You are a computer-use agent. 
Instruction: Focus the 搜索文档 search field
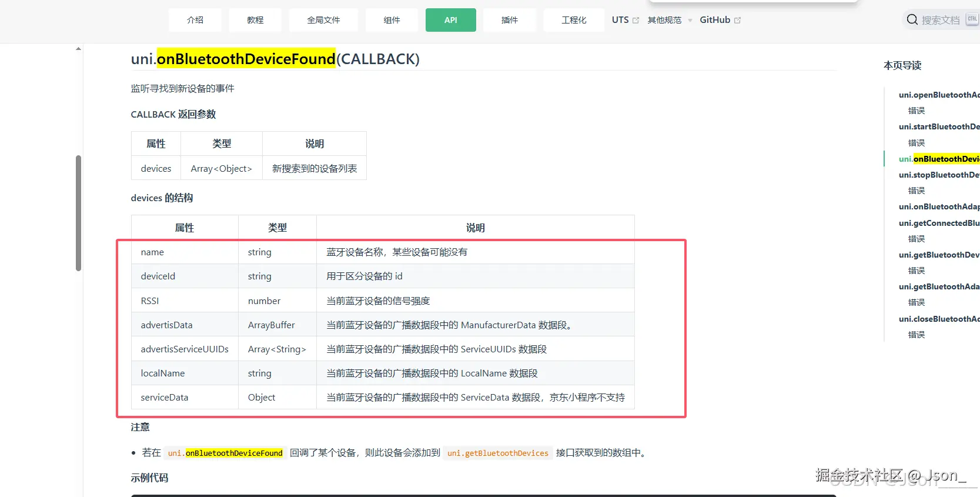pos(941,20)
